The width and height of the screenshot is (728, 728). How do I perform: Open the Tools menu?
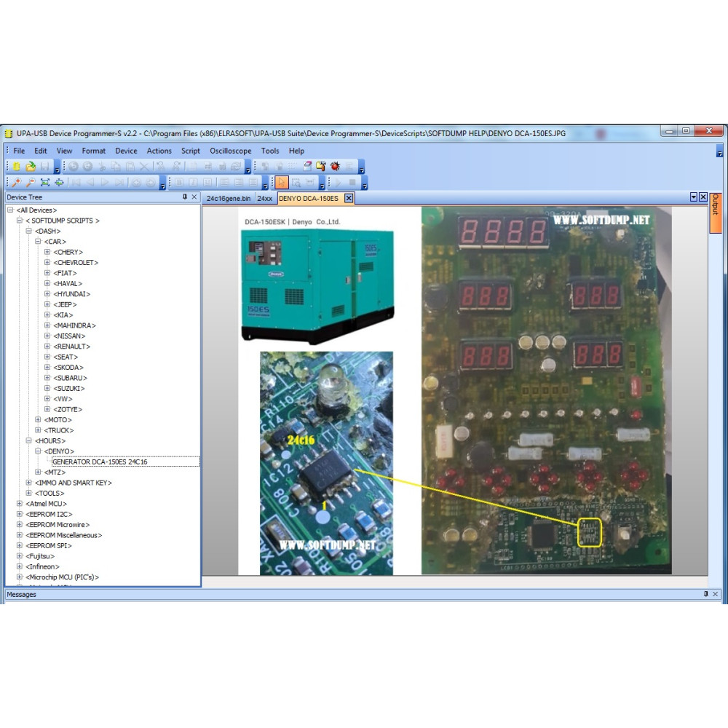pos(270,151)
